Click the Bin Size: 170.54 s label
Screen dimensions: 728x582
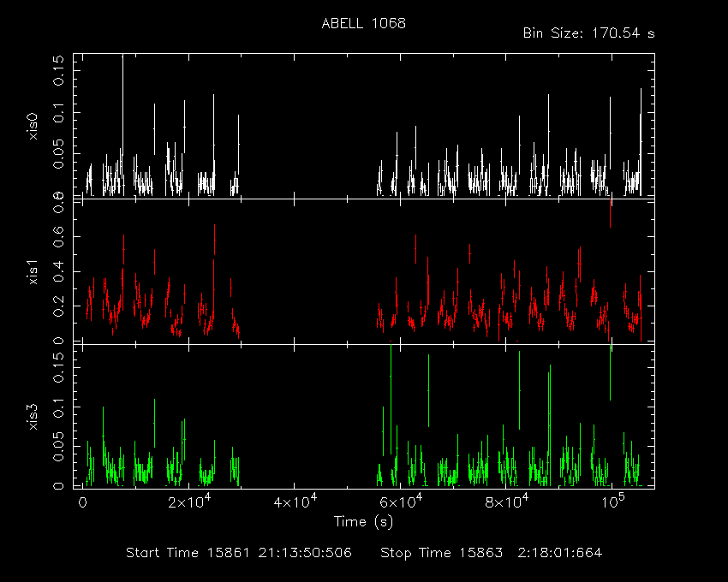(x=588, y=33)
